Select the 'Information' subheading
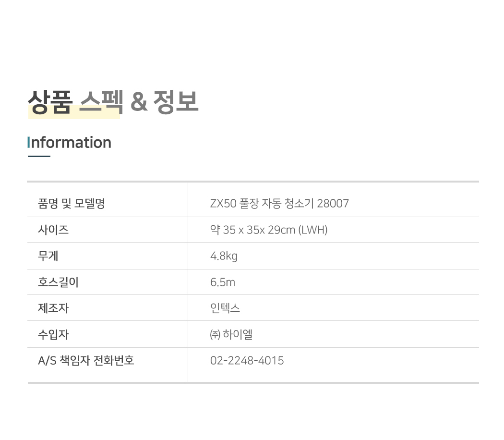This screenshot has height=440, width=504. pos(70,143)
